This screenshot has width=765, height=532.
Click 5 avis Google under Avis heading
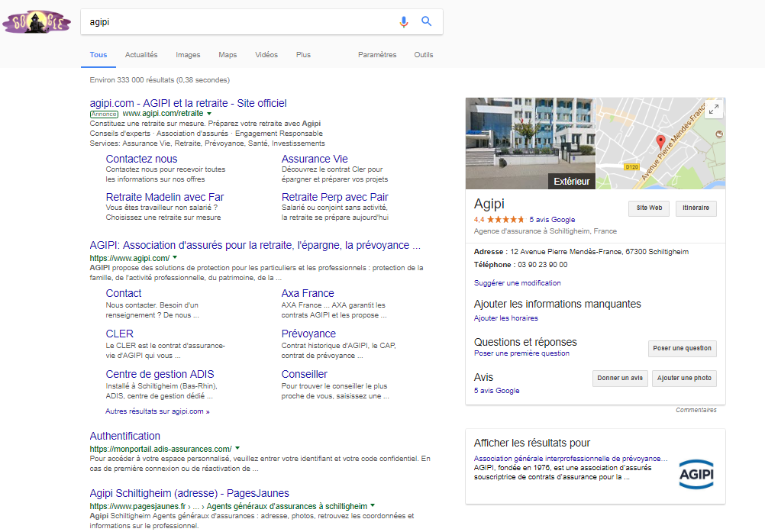(497, 391)
